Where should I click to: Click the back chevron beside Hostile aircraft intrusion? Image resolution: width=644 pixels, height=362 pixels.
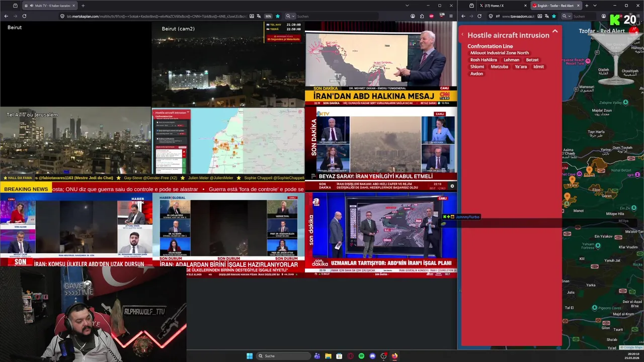coord(462,35)
